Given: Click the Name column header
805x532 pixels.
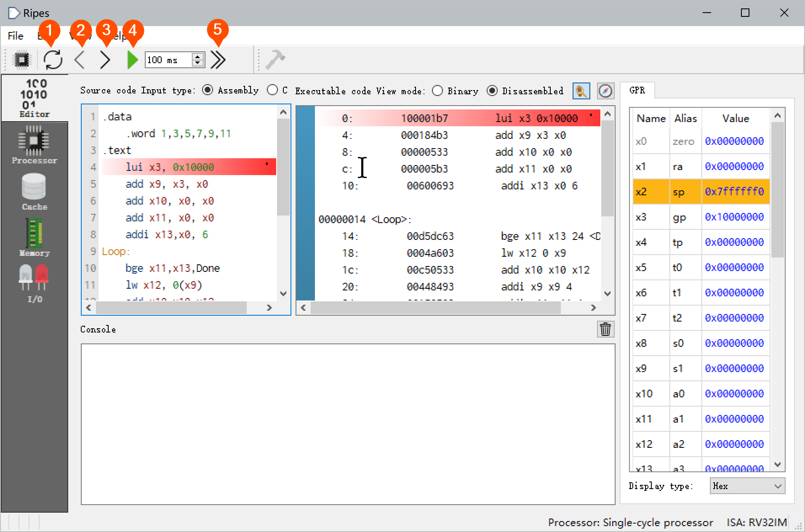Looking at the screenshot, I should tap(651, 118).
